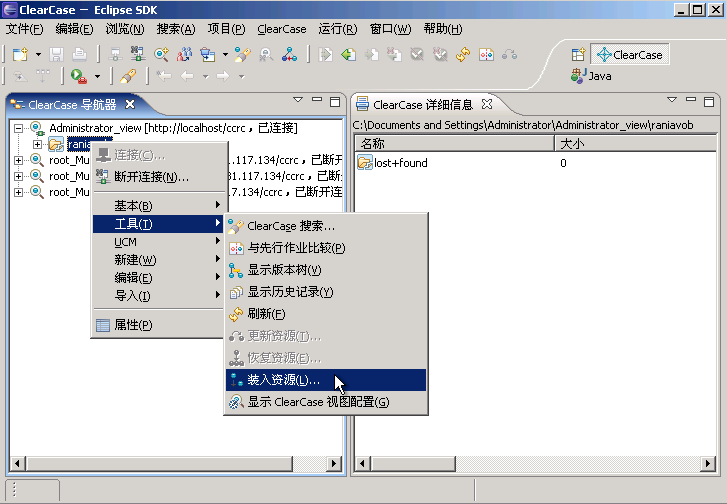Switch to the ClearCase perspective
This screenshot has width=727, height=504.
coord(630,55)
